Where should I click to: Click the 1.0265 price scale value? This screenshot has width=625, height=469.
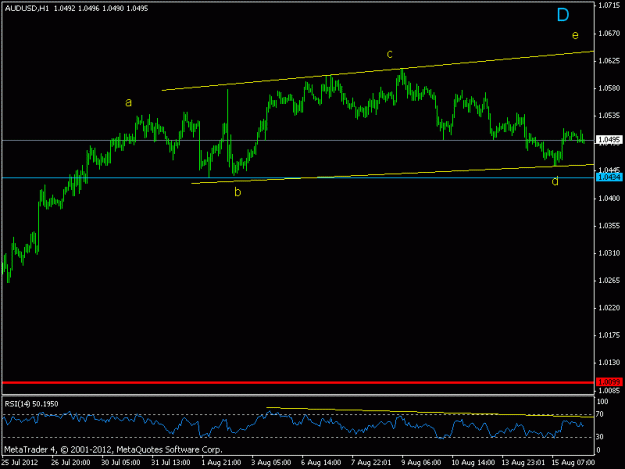(x=609, y=281)
